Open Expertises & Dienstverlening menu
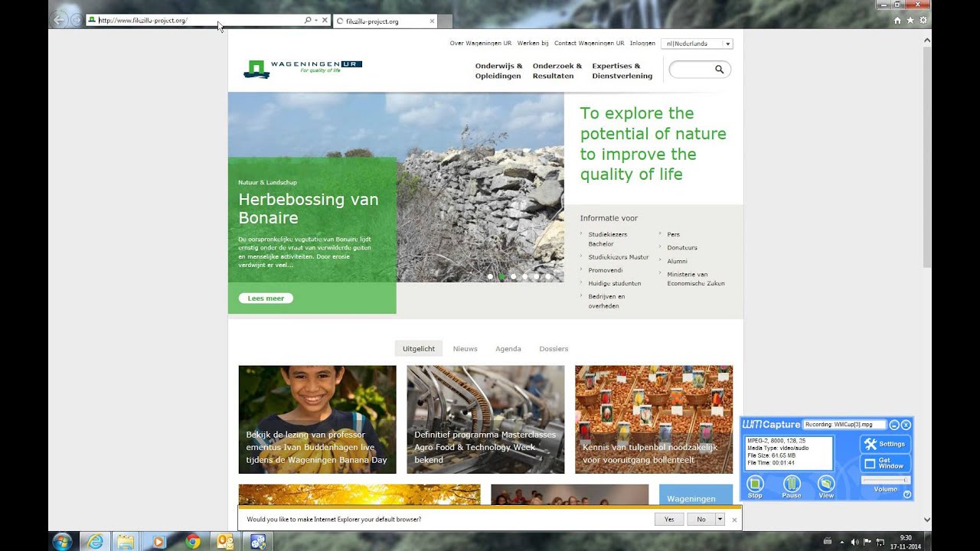This screenshot has width=980, height=551. coord(622,71)
